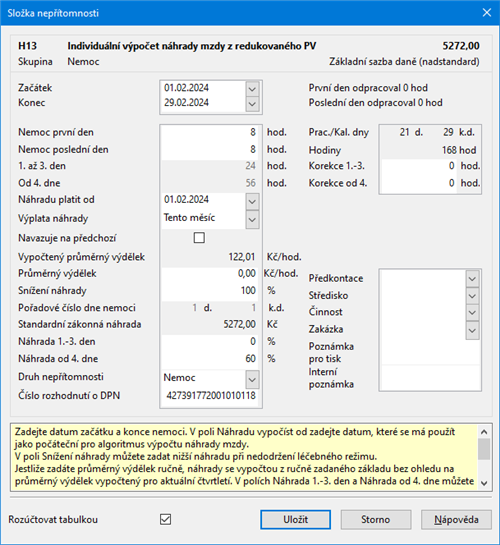Toggle the Navazuje na předchozí checkbox
This screenshot has width=500, height=545.
point(199,238)
